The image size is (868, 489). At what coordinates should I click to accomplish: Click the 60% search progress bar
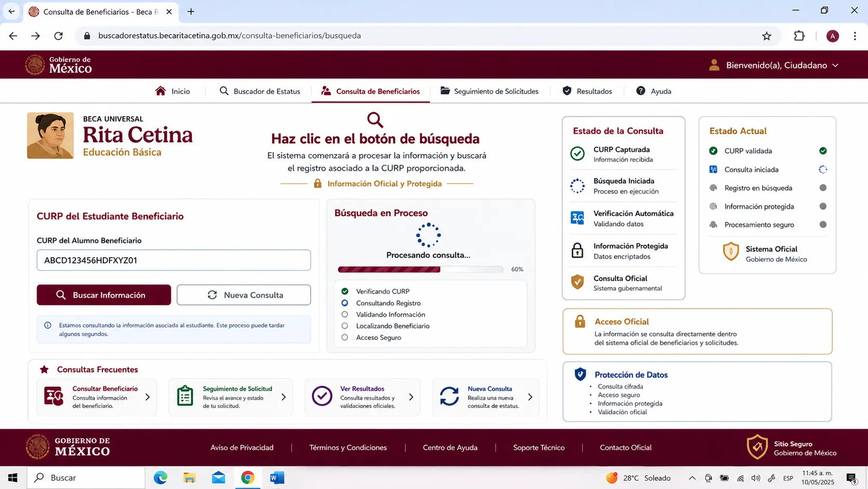pyautogui.click(x=421, y=269)
